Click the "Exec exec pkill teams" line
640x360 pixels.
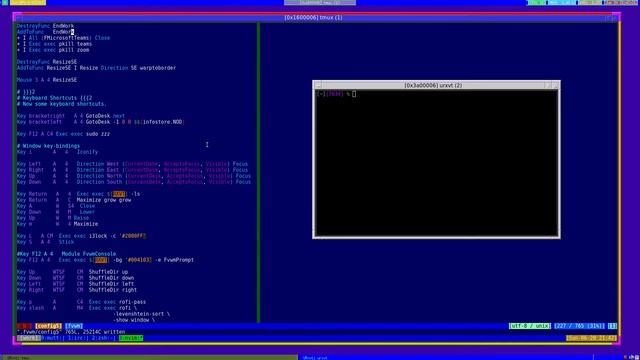point(54,44)
